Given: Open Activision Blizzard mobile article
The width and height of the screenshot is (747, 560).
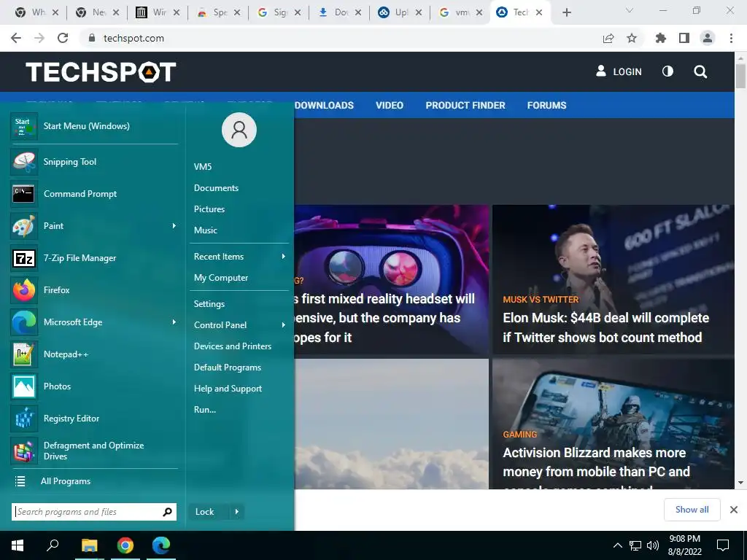Looking at the screenshot, I should coord(596,462).
